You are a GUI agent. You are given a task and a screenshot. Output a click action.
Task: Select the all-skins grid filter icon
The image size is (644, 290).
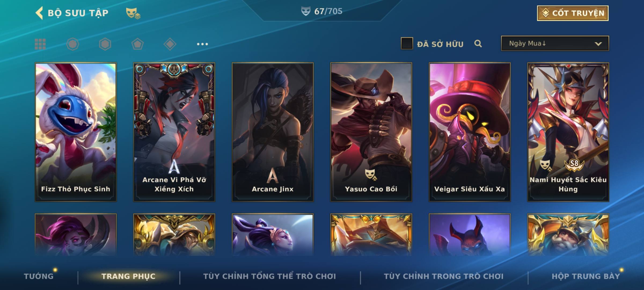pyautogui.click(x=40, y=44)
